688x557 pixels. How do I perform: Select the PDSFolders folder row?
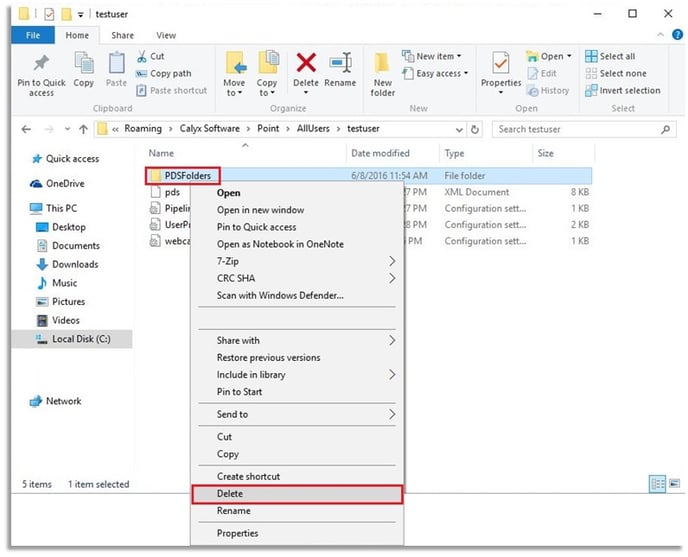coord(369,176)
